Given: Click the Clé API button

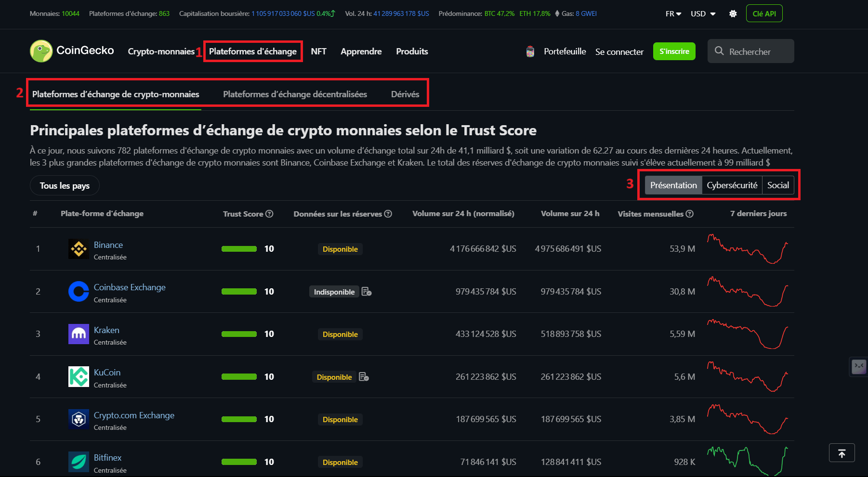Looking at the screenshot, I should click(x=764, y=13).
